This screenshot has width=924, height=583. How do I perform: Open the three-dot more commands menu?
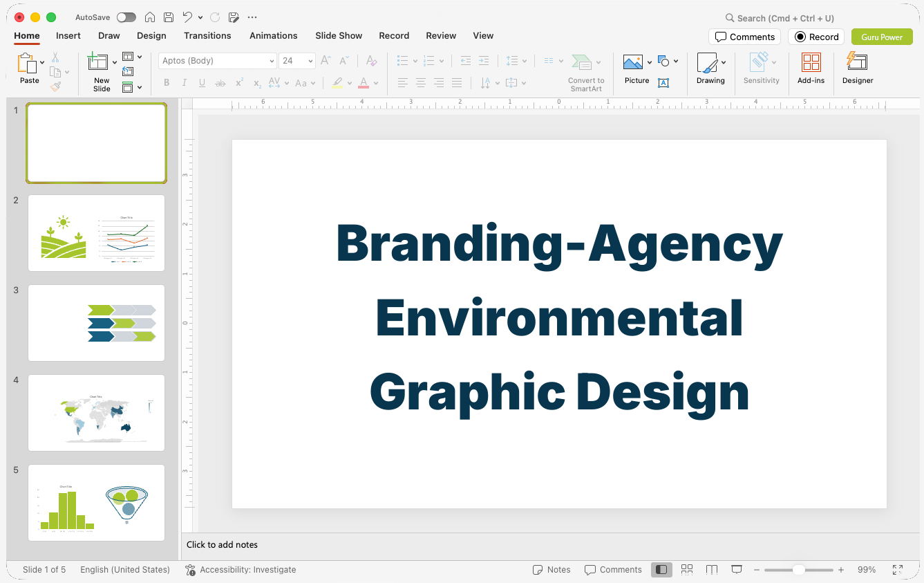coord(252,17)
